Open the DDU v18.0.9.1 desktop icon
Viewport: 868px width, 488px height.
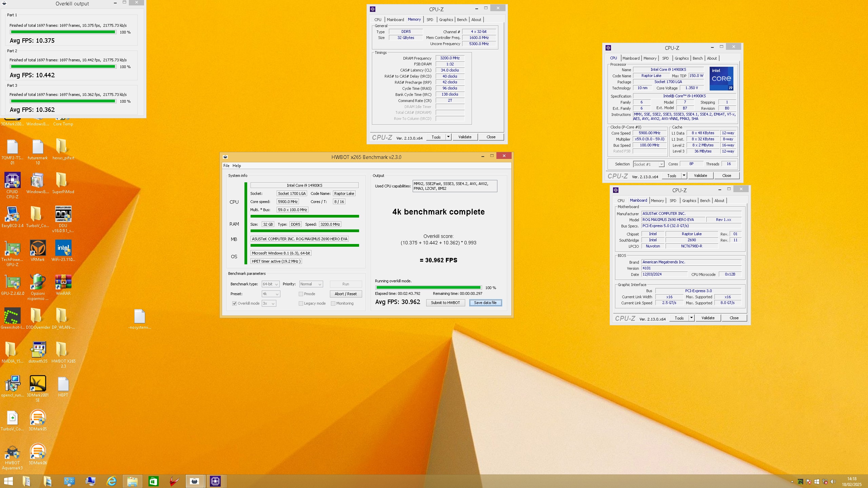(x=63, y=219)
